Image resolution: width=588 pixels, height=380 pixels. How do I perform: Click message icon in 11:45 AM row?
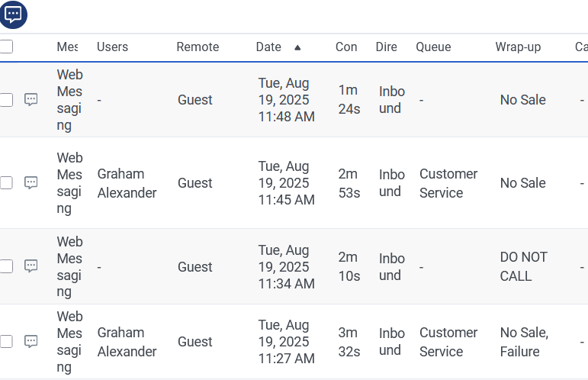point(31,183)
